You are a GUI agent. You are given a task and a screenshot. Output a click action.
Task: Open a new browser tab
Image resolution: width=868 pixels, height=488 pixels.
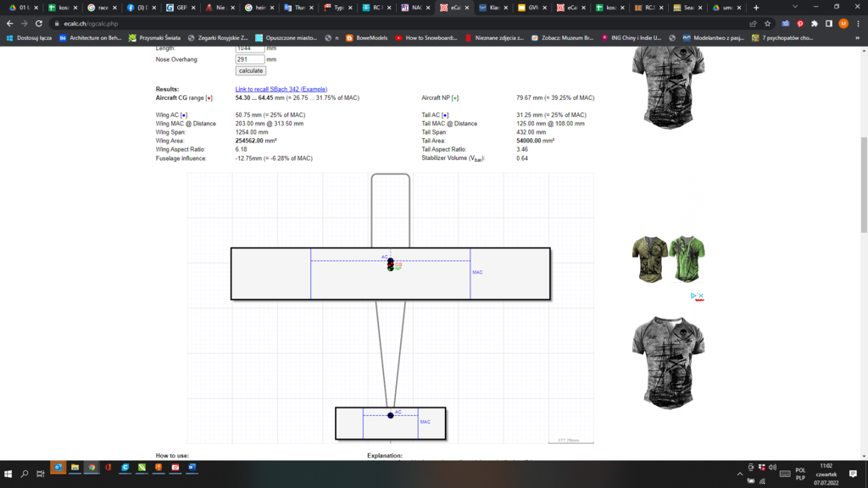coord(756,8)
